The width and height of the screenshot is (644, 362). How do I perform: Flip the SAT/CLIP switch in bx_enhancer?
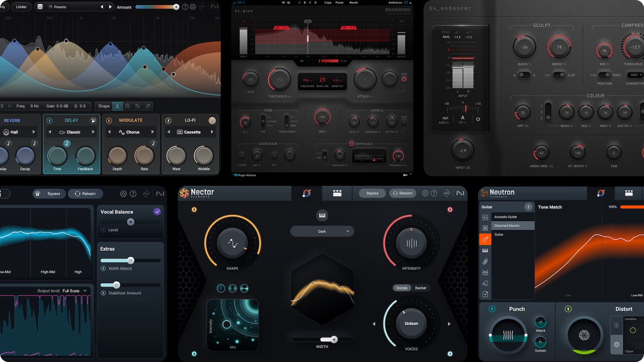point(559,75)
